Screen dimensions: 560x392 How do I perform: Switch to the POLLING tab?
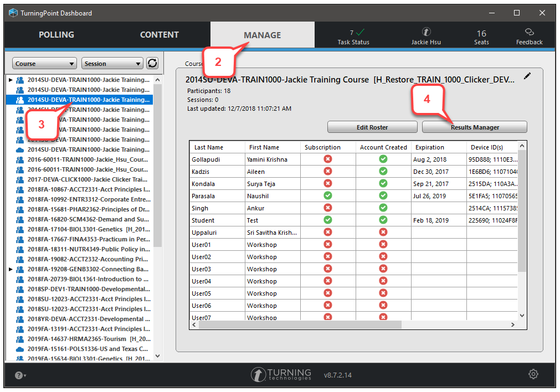(56, 35)
